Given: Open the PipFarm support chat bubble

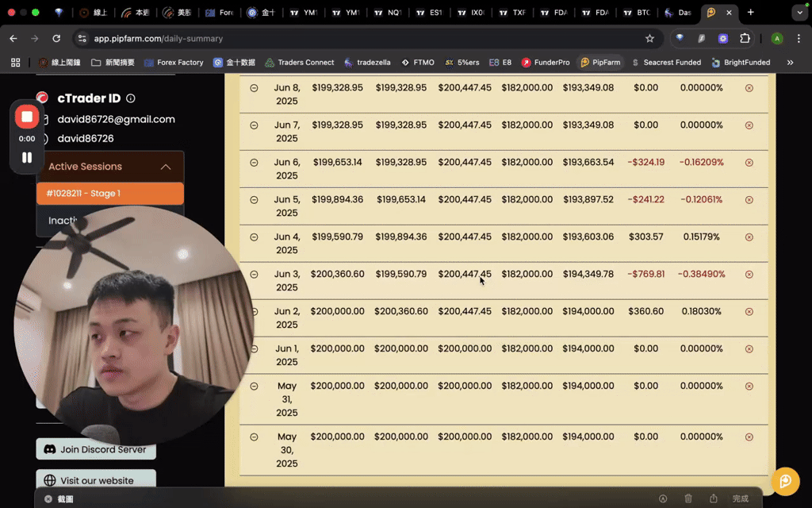Looking at the screenshot, I should [785, 481].
